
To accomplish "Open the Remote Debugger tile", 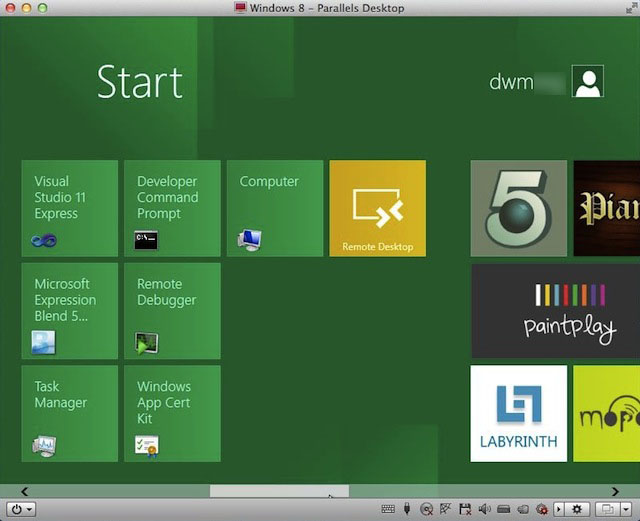I will coord(172,311).
